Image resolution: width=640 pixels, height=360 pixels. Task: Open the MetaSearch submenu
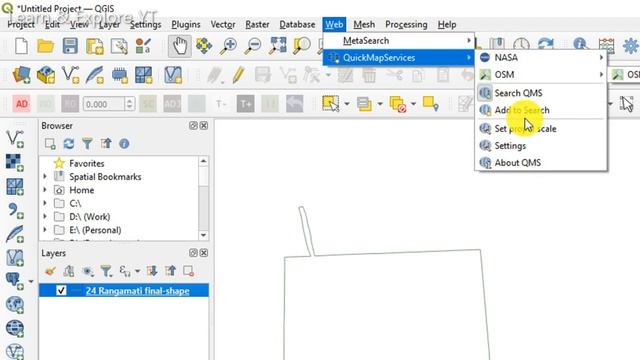(x=399, y=41)
